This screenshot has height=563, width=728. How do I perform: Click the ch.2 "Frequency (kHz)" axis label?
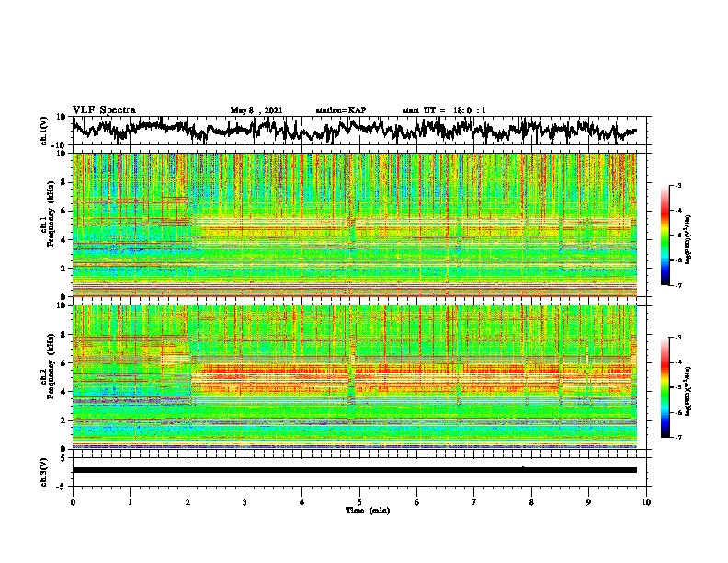click(x=51, y=366)
